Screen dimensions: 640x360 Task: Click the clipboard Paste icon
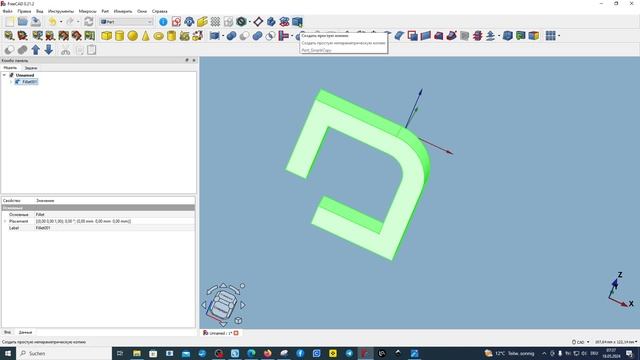tap(91, 50)
